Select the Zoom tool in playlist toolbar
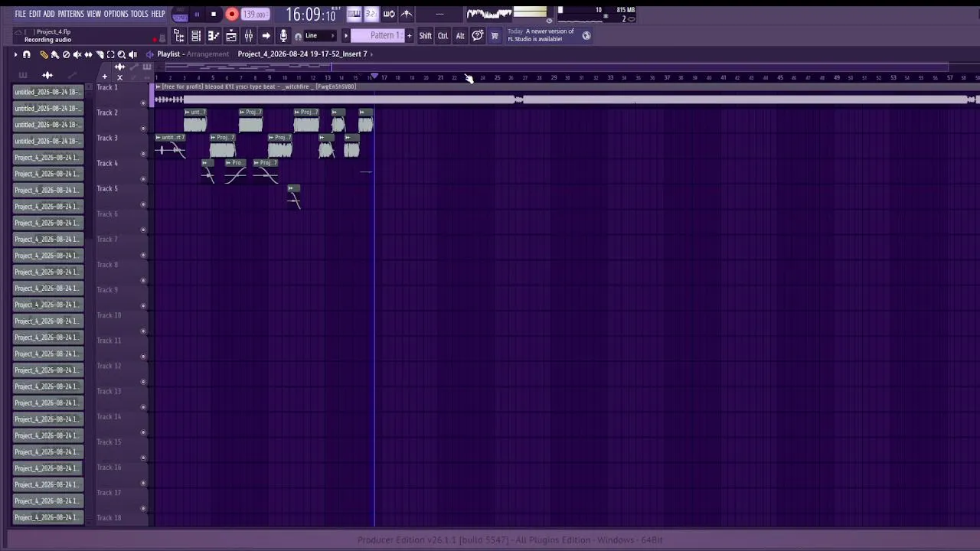980x551 pixels. [x=122, y=54]
